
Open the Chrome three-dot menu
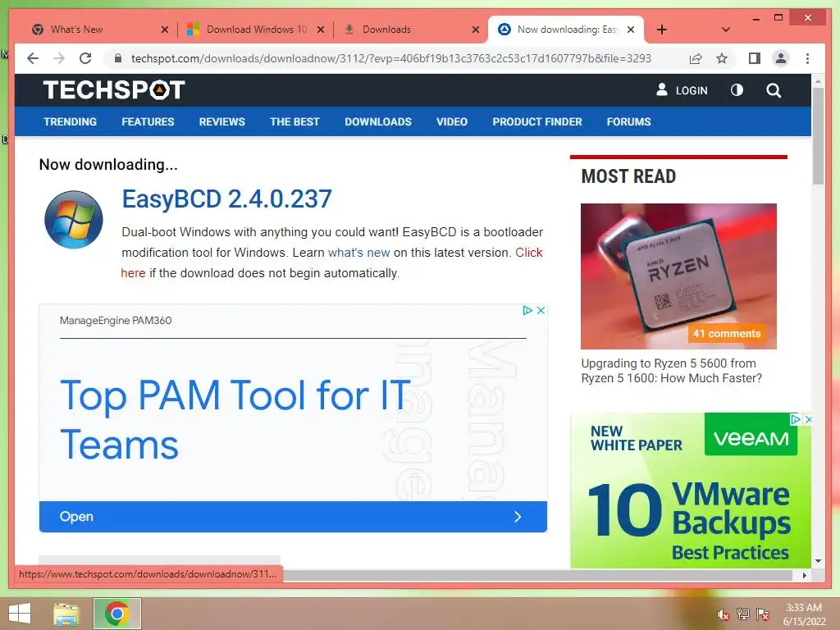807,58
